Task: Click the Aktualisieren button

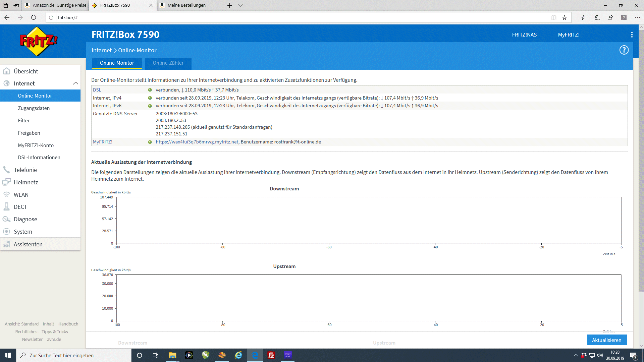Action: 607,340
